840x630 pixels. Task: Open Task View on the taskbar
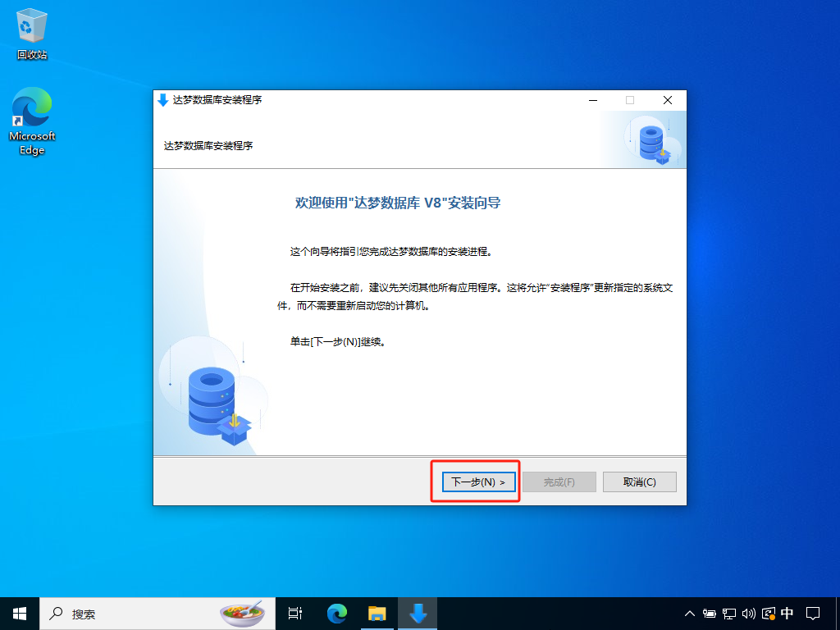coord(295,614)
